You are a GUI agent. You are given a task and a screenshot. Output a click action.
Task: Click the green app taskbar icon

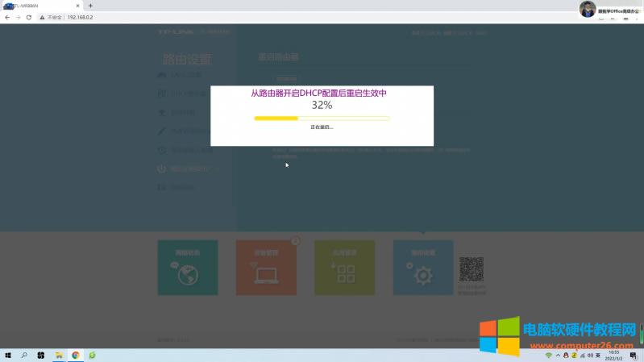pyautogui.click(x=92, y=356)
